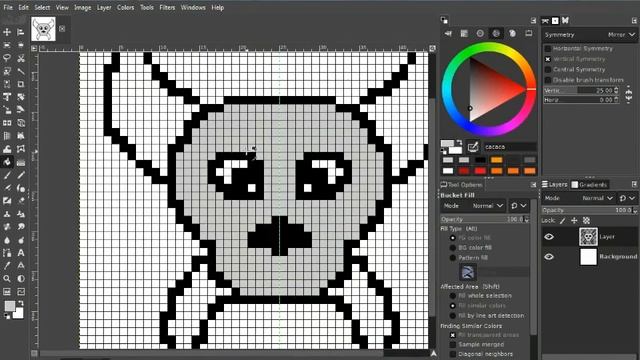Screen dimensions: 640x360
Task: Click the pattern preview thumbnail under Pattern fill
Action: click(x=467, y=272)
